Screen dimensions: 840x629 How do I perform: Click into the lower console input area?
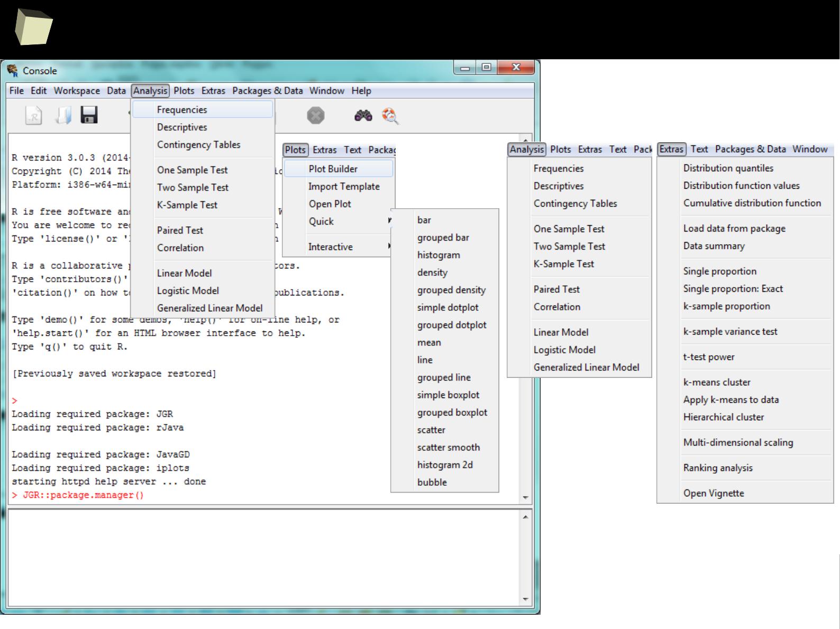(264, 558)
